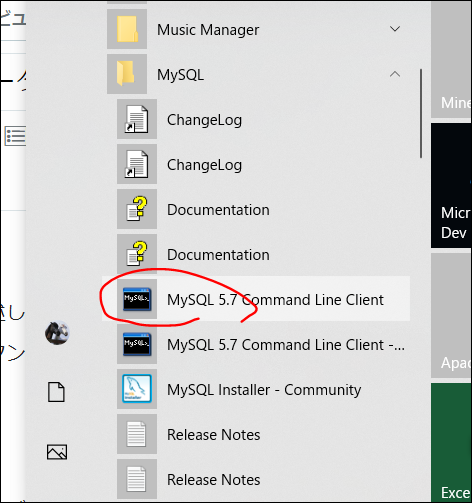
Task: Open the Excel tile
Action: [x=451, y=443]
